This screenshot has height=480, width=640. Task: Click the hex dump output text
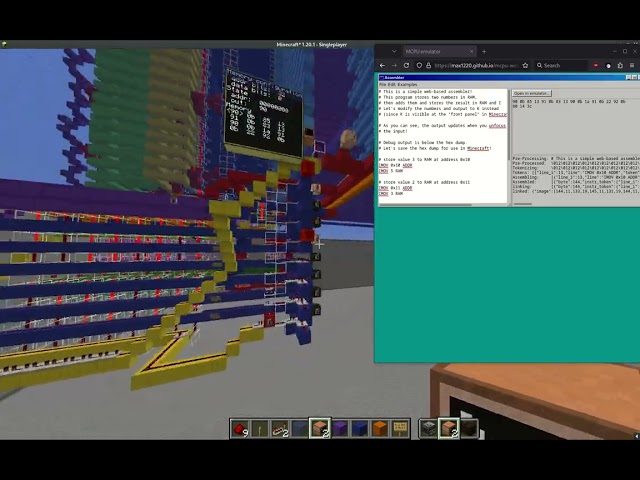(x=569, y=104)
